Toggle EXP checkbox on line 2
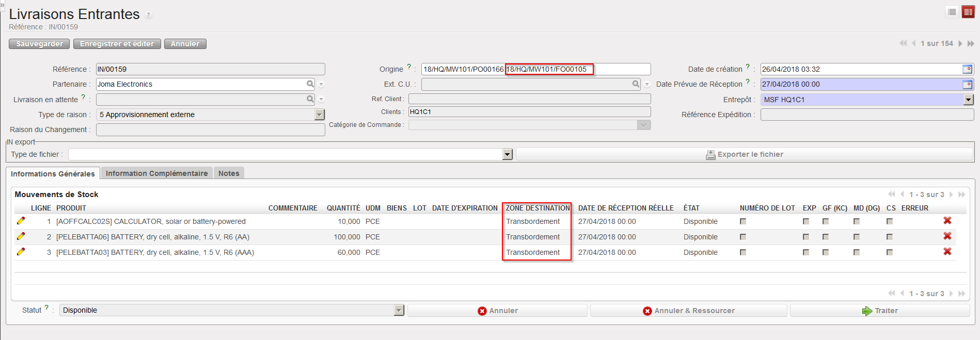Image resolution: width=980 pixels, height=340 pixels. coord(806,237)
